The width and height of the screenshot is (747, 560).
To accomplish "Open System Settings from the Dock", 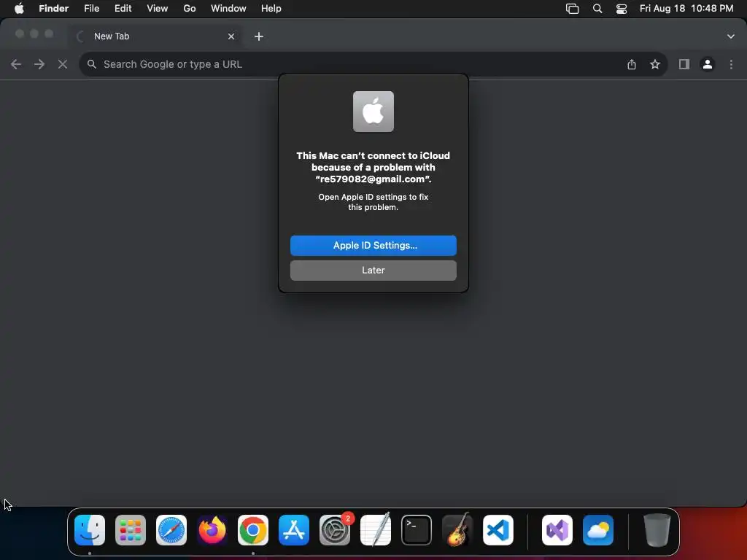I will point(335,530).
